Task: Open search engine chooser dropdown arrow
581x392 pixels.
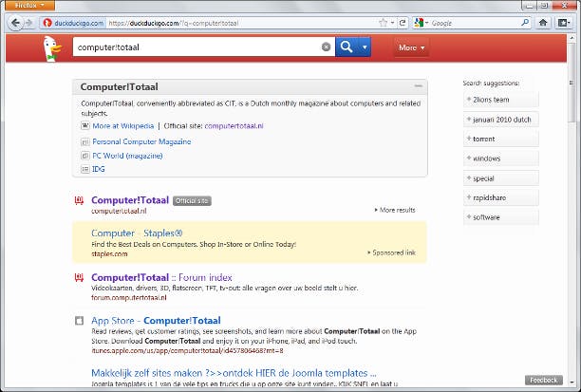Action: (x=426, y=23)
